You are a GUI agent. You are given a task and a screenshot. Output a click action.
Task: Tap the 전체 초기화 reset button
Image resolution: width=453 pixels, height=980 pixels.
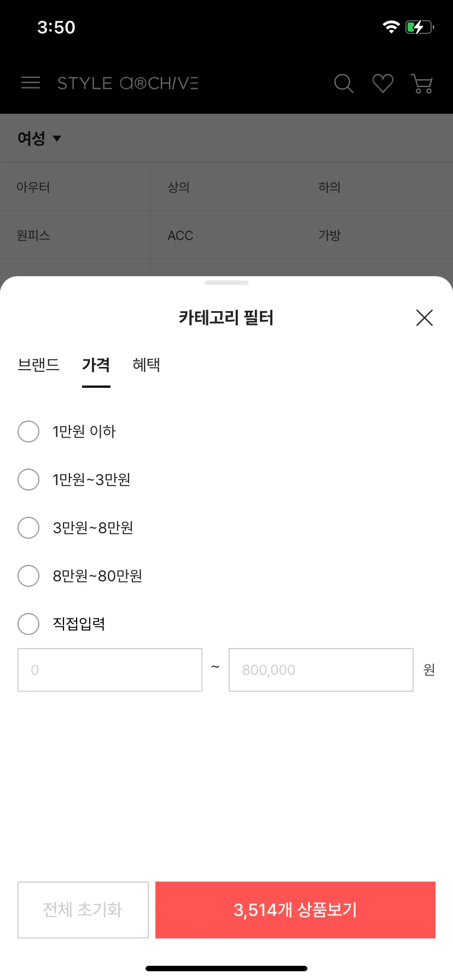83,910
